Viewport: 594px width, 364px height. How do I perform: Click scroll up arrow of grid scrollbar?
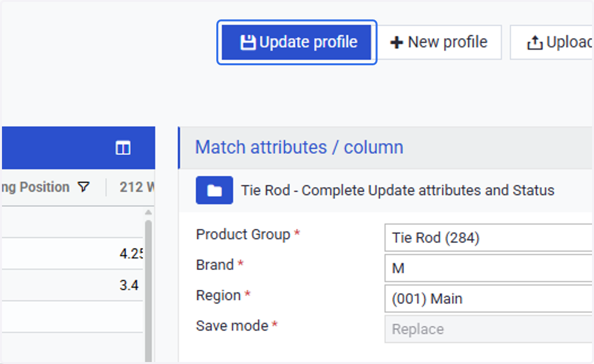(x=148, y=213)
